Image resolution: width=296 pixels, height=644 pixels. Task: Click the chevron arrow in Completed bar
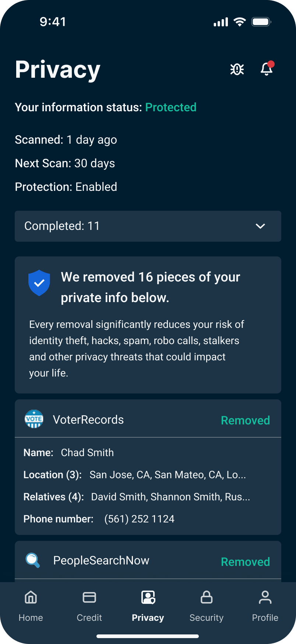click(x=260, y=226)
